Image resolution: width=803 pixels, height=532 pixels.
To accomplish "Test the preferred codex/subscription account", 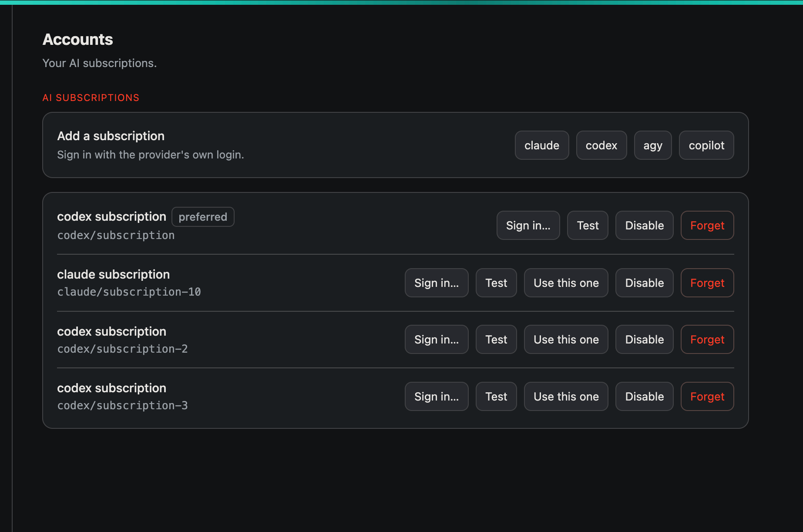I will [x=588, y=226].
